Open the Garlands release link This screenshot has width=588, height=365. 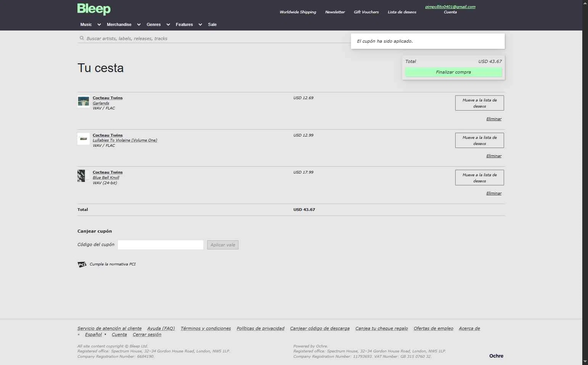[101, 103]
